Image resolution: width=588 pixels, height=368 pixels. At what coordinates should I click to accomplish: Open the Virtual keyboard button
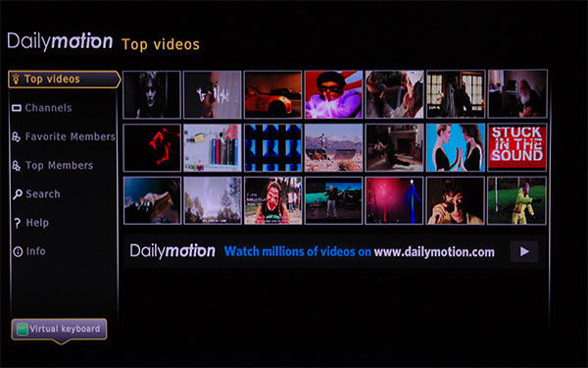click(x=59, y=330)
